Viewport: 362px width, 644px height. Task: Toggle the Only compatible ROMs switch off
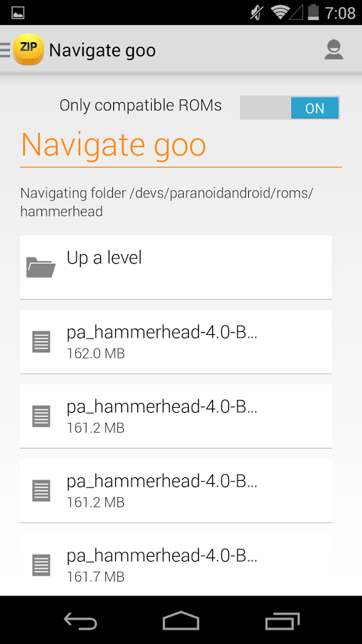tap(290, 107)
